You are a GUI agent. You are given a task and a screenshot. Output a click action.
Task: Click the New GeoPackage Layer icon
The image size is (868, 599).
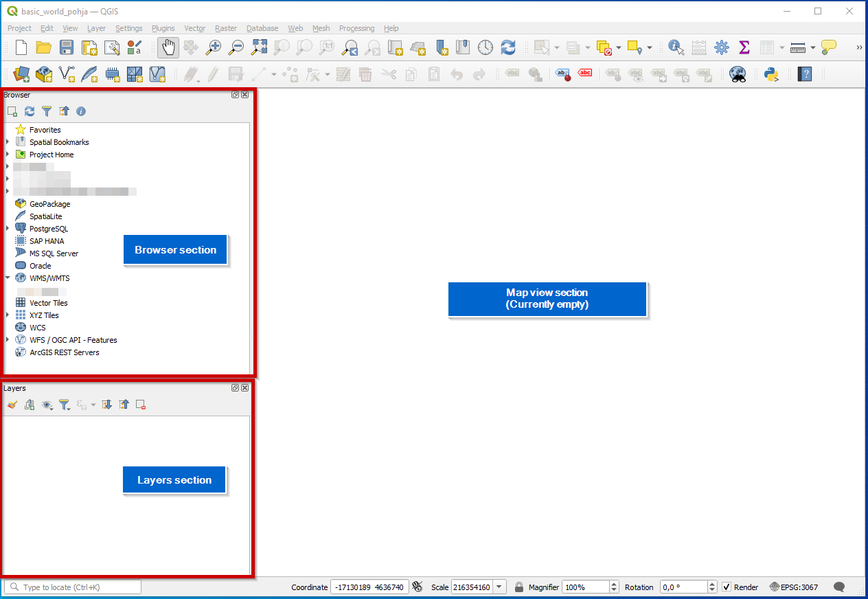(44, 74)
